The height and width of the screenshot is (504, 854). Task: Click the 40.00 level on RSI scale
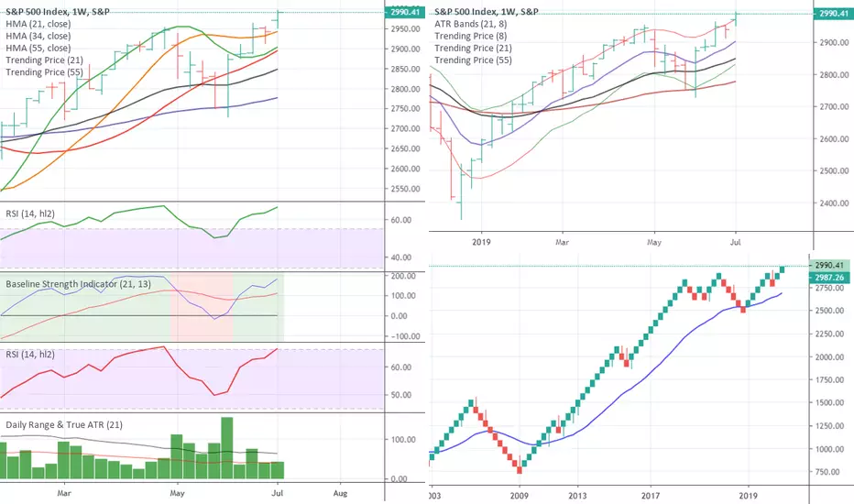tap(400, 257)
